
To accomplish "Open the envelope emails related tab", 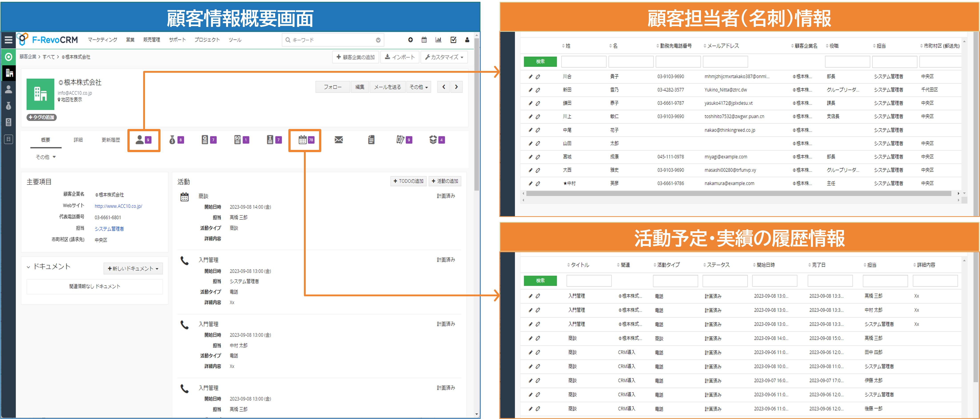I will 339,140.
